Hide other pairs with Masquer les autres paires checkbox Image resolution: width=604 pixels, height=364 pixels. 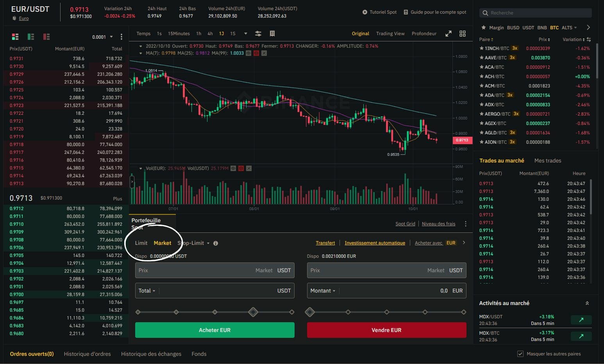(520, 354)
